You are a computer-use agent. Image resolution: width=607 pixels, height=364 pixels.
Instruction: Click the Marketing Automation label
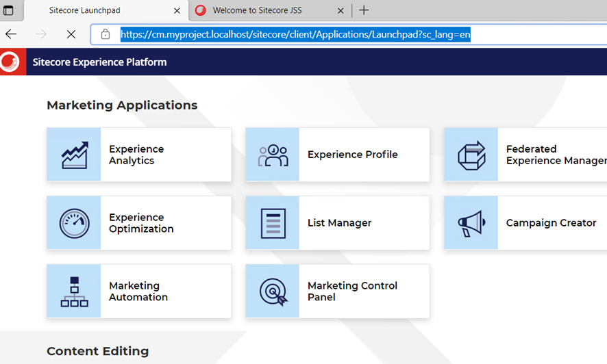point(138,291)
